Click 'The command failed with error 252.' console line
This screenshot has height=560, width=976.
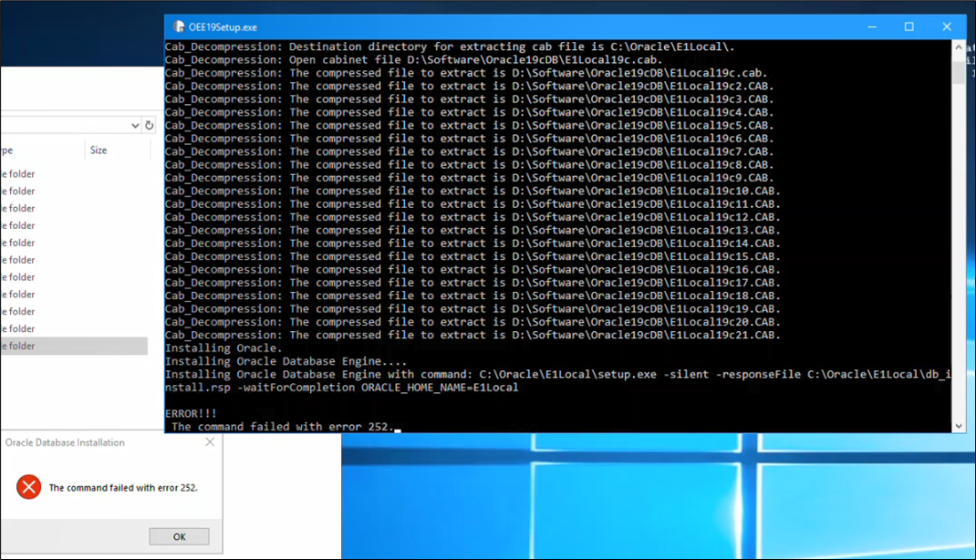pyautogui.click(x=283, y=427)
